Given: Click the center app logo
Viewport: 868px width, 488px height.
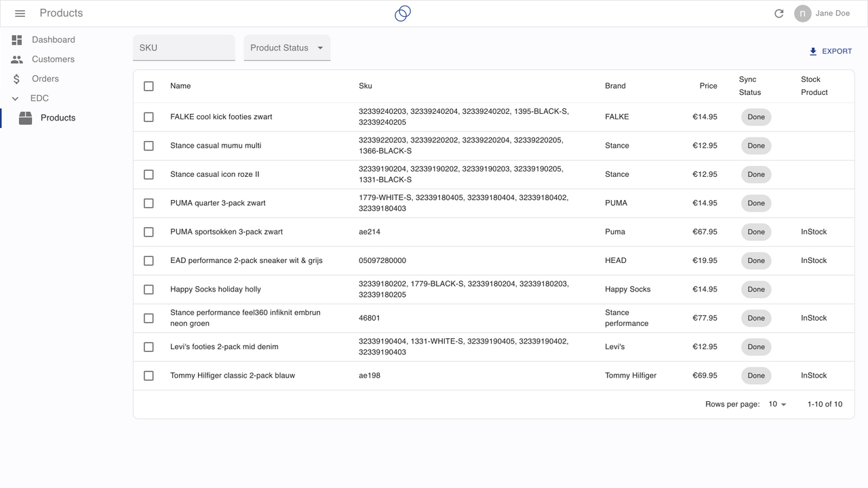Looking at the screenshot, I should coord(403,14).
